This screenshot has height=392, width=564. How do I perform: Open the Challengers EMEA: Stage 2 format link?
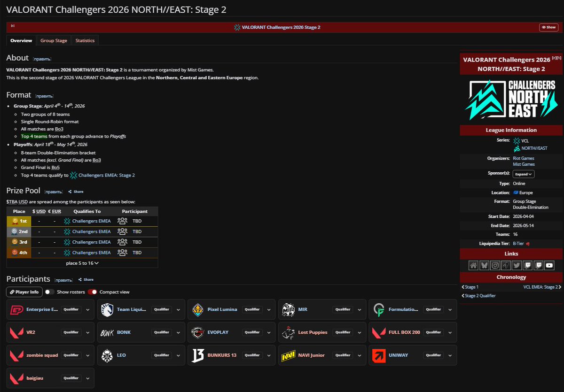tap(107, 175)
